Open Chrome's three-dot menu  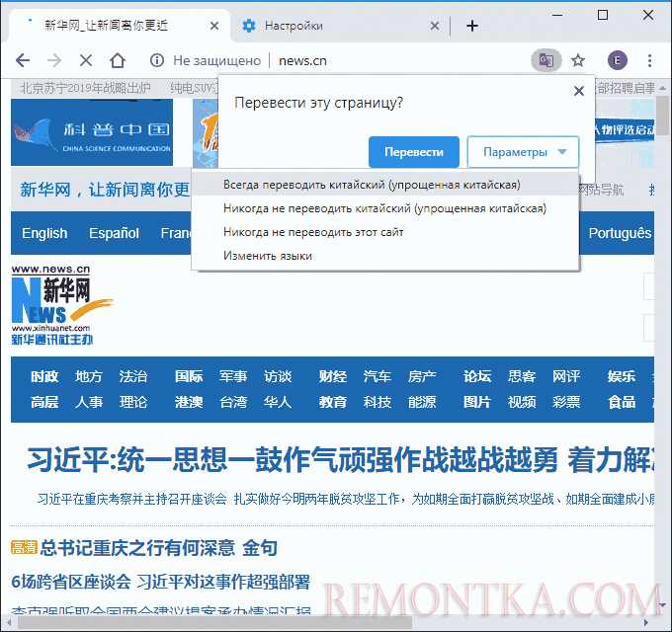pos(649,60)
